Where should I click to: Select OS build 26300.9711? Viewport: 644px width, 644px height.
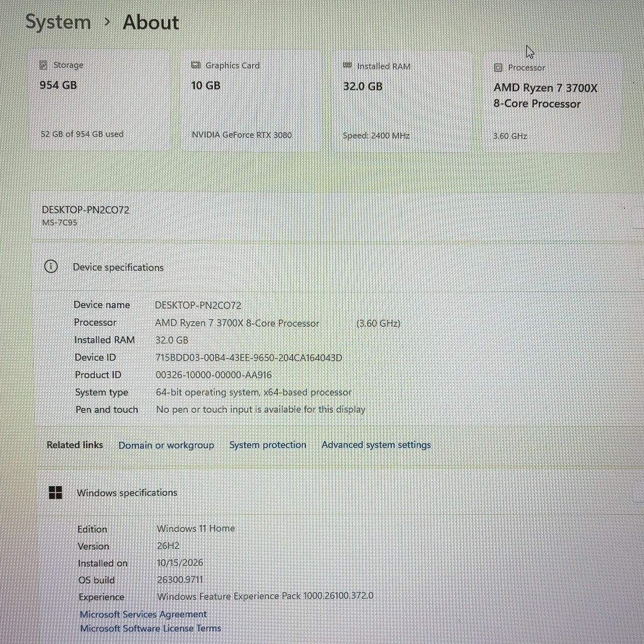[x=180, y=579]
